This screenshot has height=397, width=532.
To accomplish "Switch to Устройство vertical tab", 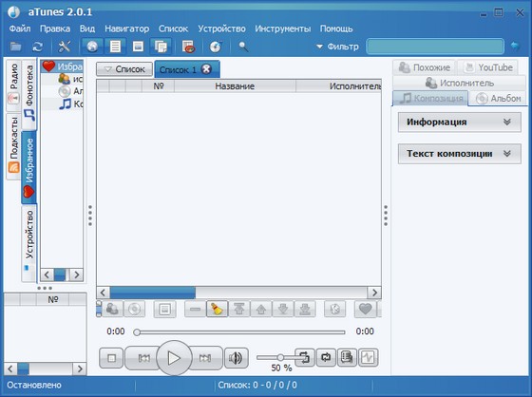I will click(x=29, y=244).
